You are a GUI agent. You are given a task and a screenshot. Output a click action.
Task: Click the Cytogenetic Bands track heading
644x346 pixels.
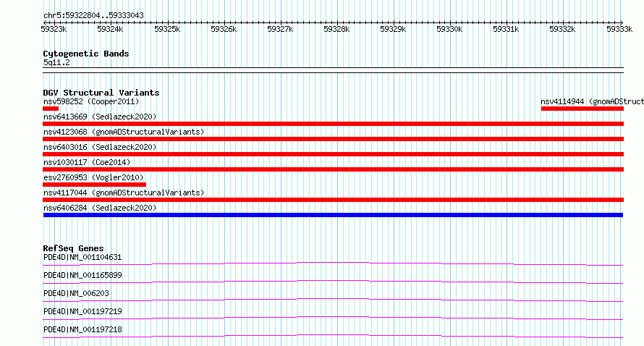pyautogui.click(x=86, y=54)
